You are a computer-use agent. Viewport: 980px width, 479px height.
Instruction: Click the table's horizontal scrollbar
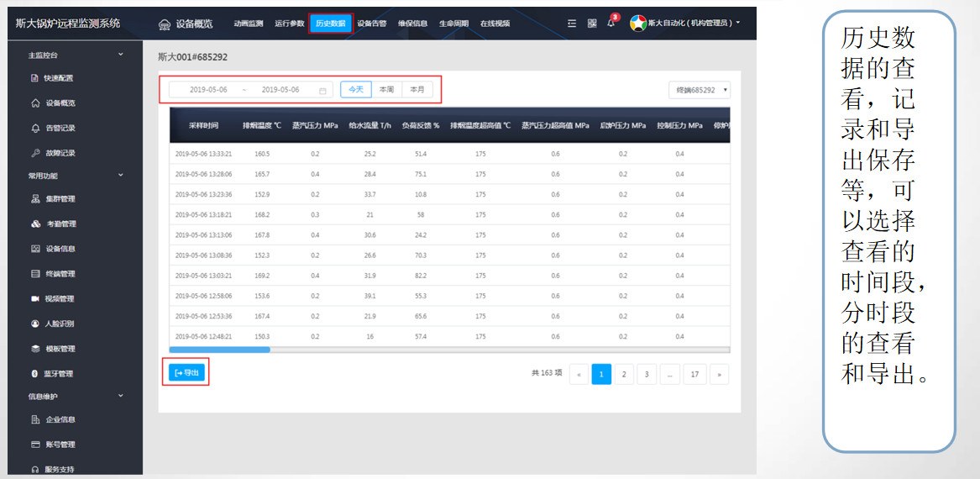[x=219, y=350]
